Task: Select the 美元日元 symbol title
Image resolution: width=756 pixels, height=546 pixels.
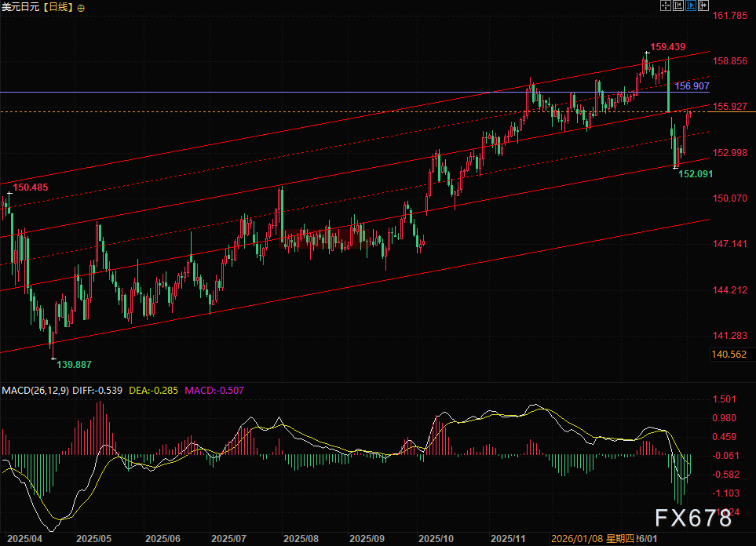Action: (20, 7)
